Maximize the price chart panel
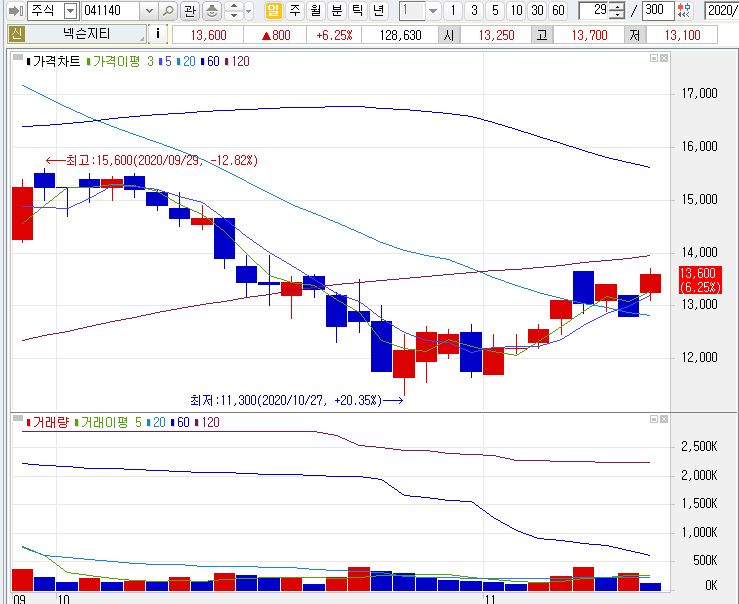This screenshot has height=604, width=739. (x=654, y=58)
